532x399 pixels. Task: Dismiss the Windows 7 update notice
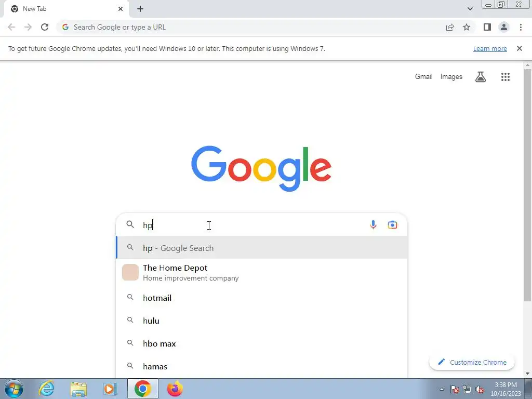(519, 48)
